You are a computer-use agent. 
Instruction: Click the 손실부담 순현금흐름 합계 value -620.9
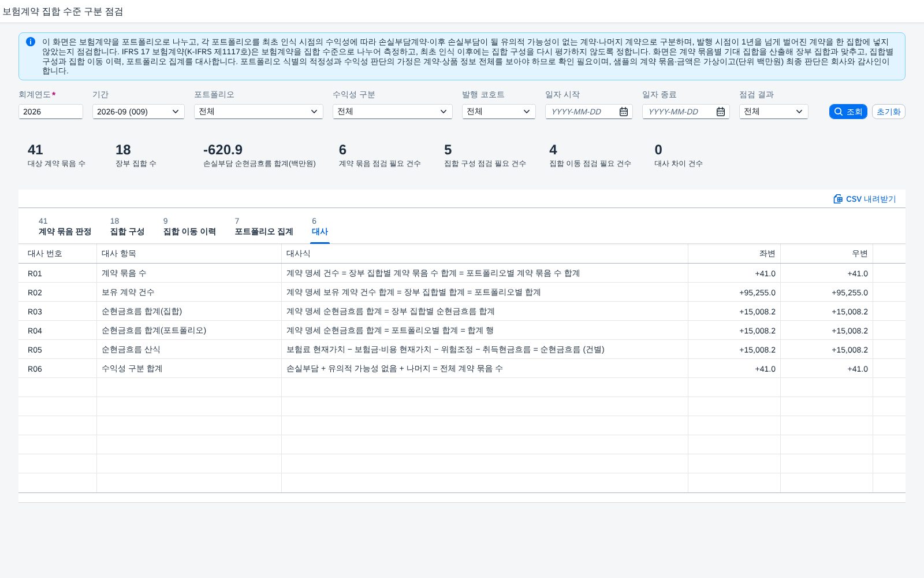[223, 150]
